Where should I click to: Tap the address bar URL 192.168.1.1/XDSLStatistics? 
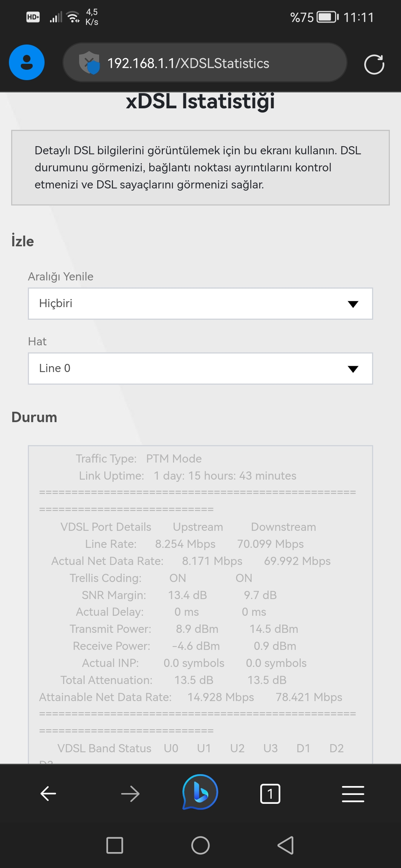[188, 63]
